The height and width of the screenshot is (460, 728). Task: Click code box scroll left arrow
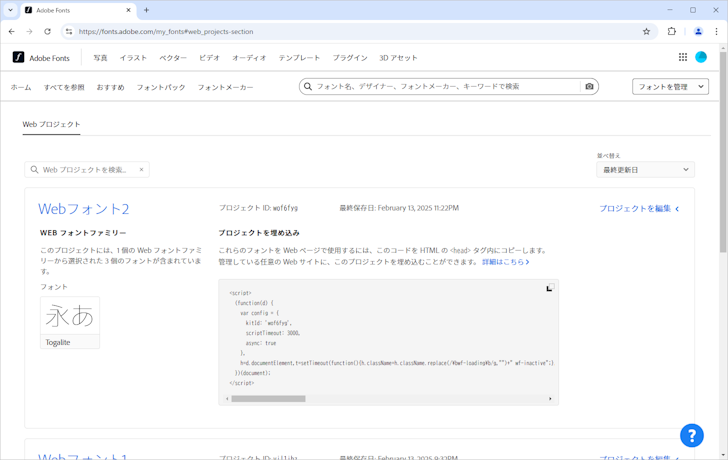(x=227, y=399)
